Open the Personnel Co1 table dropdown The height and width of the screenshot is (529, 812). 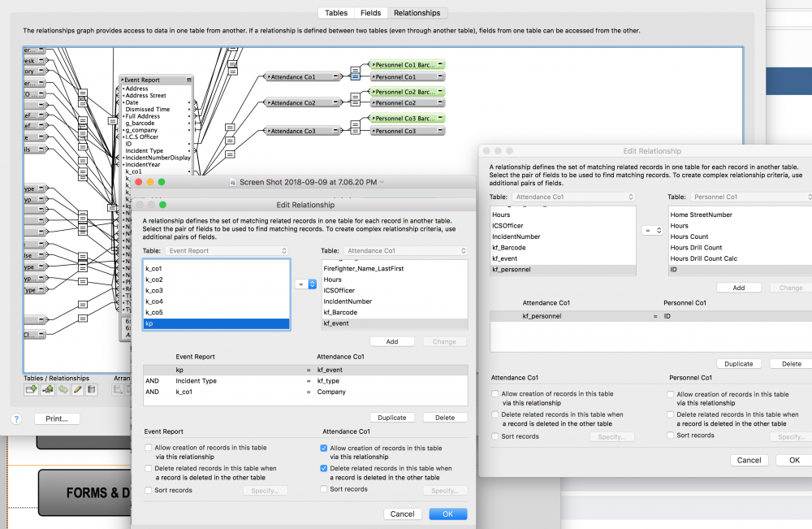[751, 197]
